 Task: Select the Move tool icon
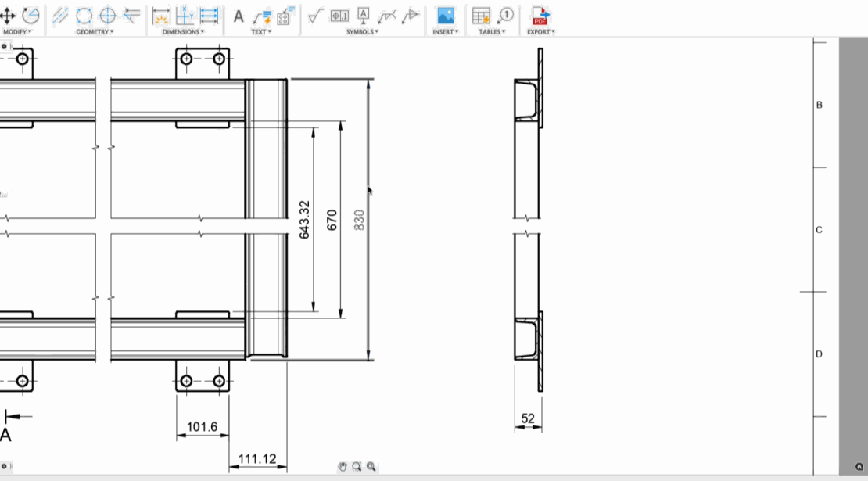(x=8, y=16)
